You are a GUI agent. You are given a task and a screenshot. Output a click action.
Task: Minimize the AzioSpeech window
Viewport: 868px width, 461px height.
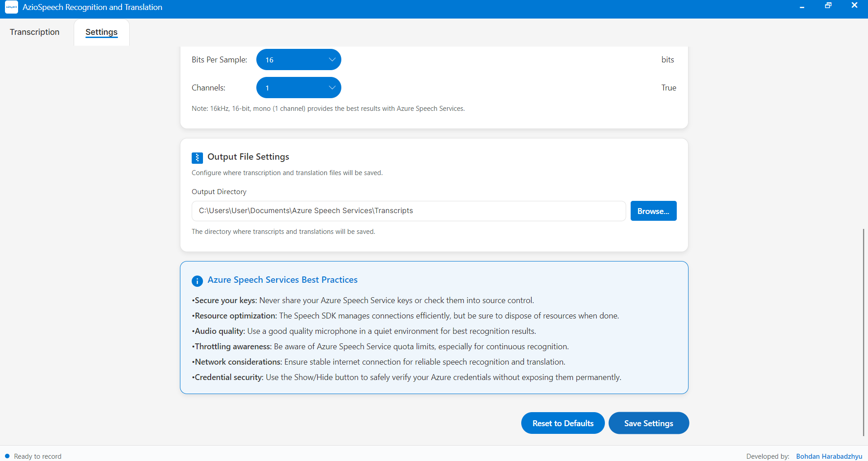click(802, 7)
